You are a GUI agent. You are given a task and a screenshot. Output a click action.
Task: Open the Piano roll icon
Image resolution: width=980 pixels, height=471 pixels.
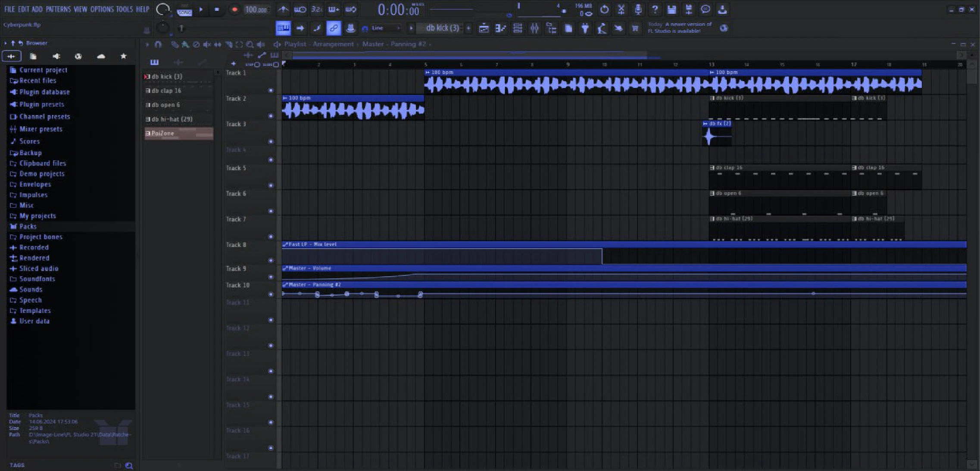(501, 28)
